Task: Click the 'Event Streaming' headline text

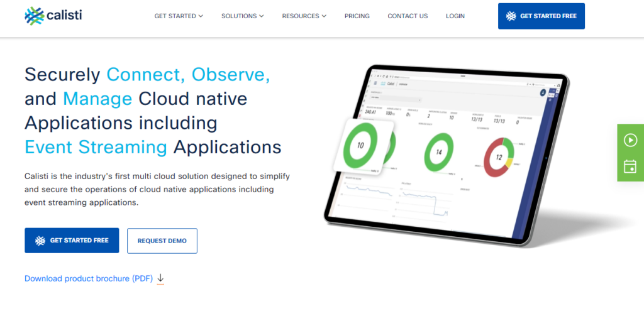Action: (96, 147)
